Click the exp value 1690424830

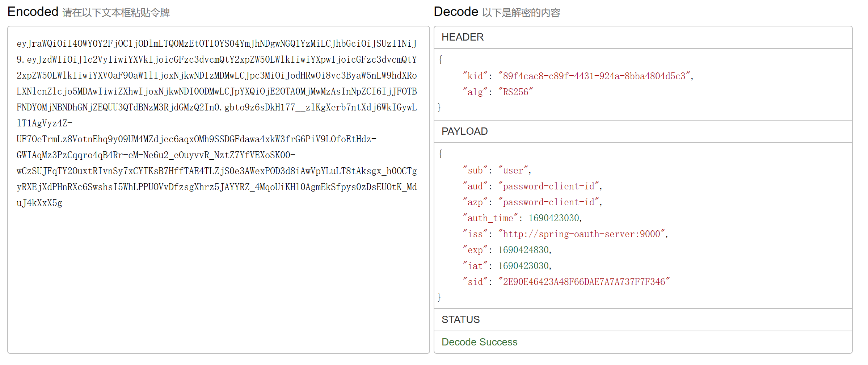(x=523, y=250)
